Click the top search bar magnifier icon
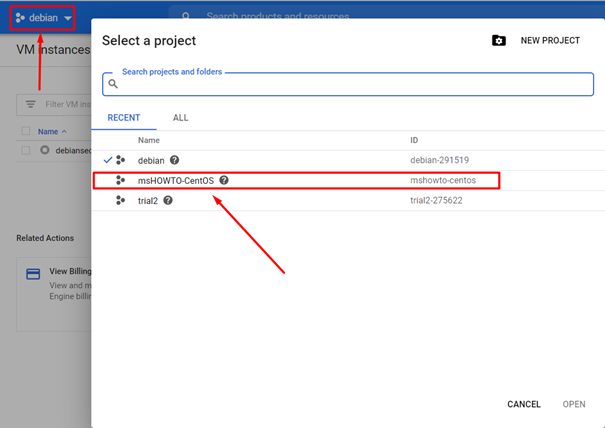 [x=186, y=16]
